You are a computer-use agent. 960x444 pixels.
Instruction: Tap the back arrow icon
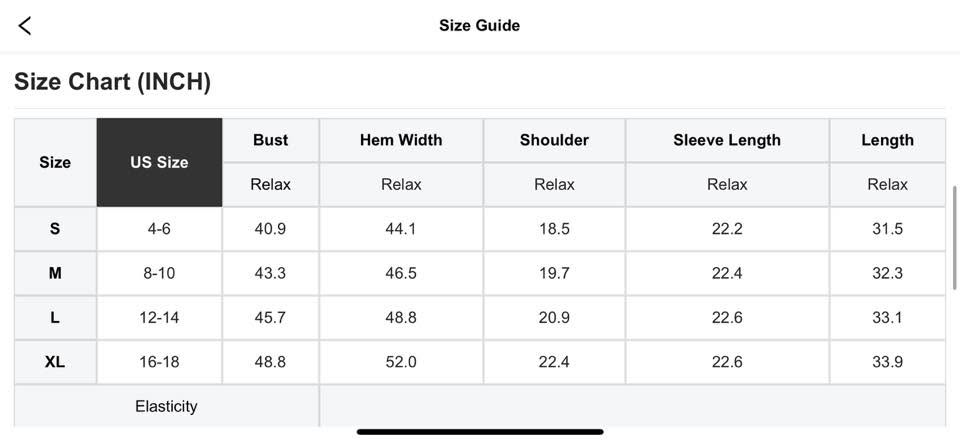(25, 26)
